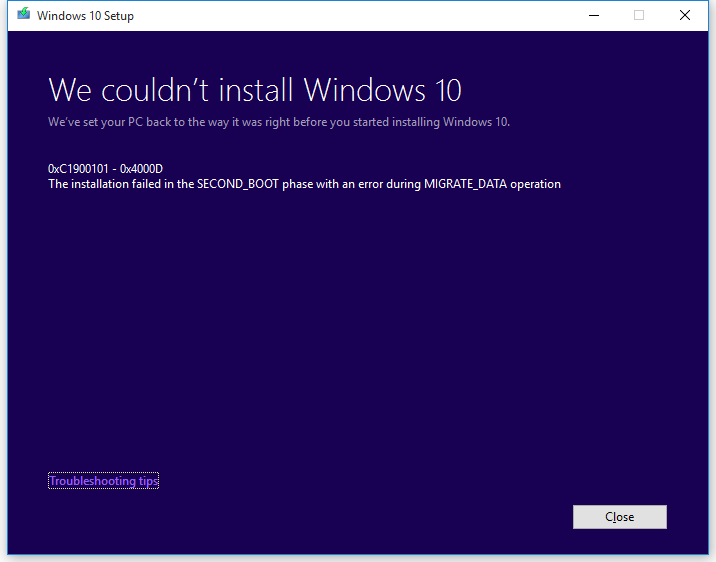Screen dimensions: 716x562
Task: Click the "Windows 10 Setup" window title text
Action: 85,16
